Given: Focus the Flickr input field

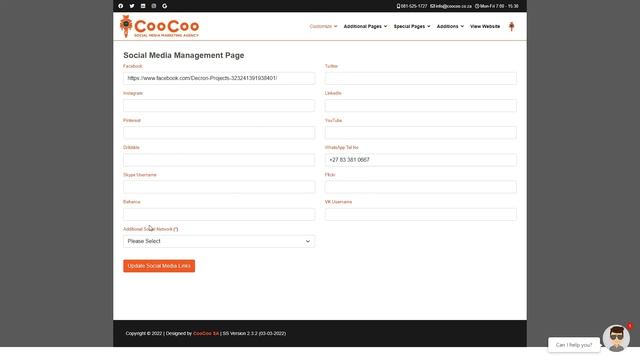Looking at the screenshot, I should pos(420,187).
